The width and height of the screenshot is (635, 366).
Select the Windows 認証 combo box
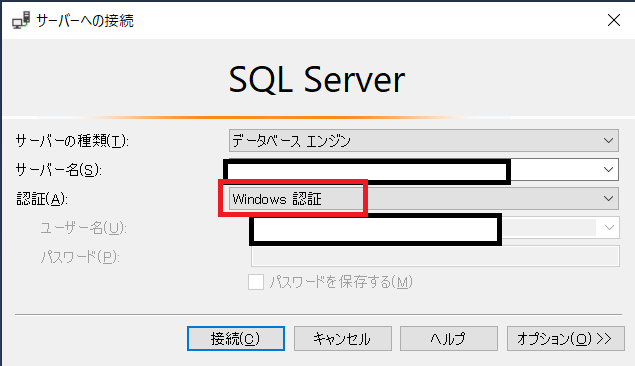pos(424,198)
